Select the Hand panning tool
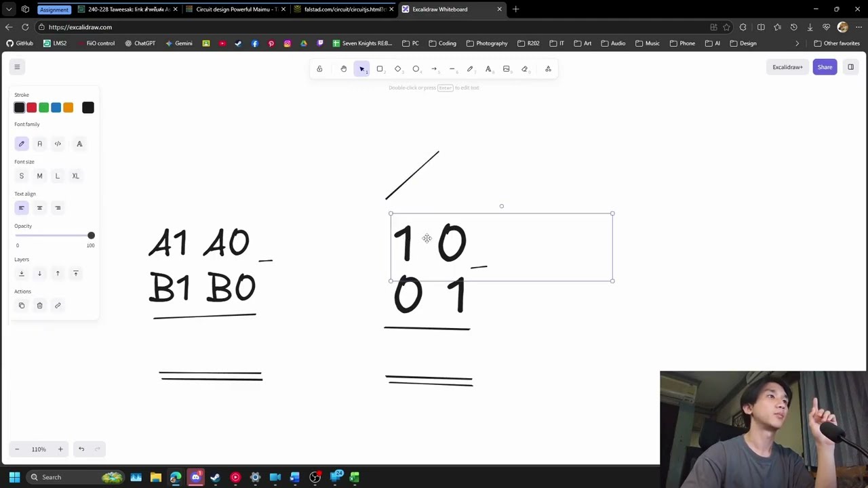868x488 pixels. pyautogui.click(x=343, y=68)
